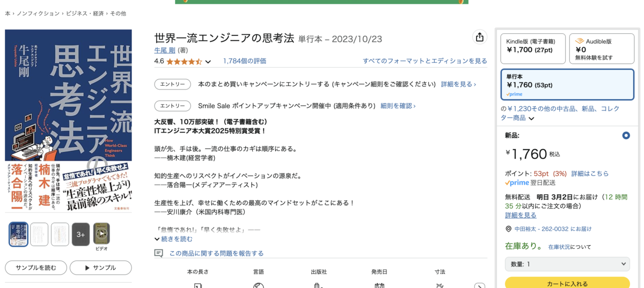Click the 本の長さ detail icon
This screenshot has width=644, height=288.
pos(197,285)
